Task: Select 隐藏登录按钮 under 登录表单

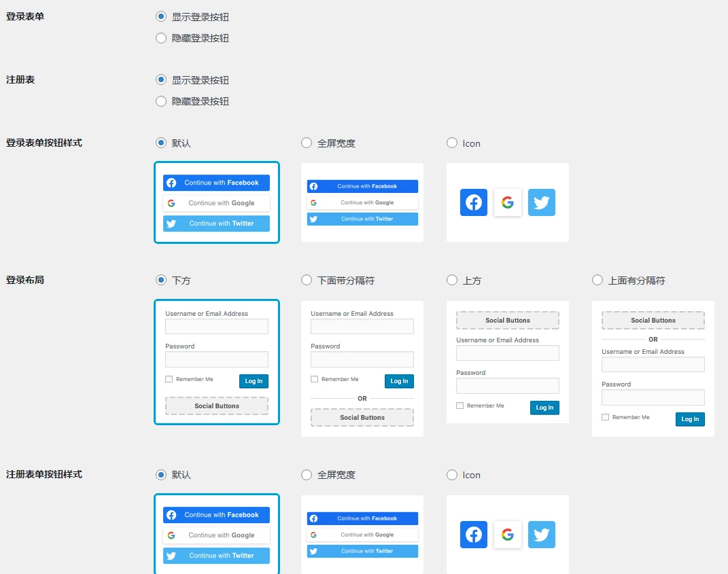Action: tap(160, 39)
